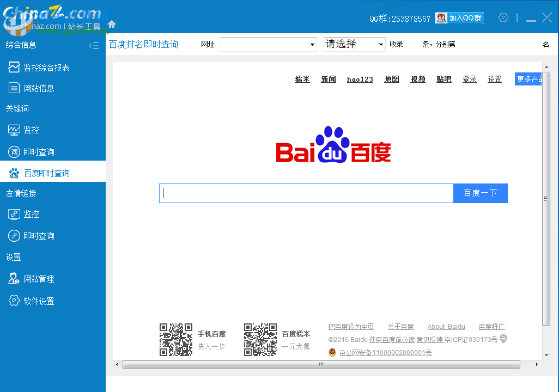Screen dimensions: 559x392
Task: Click inside the Baidu search input box
Action: (305, 193)
